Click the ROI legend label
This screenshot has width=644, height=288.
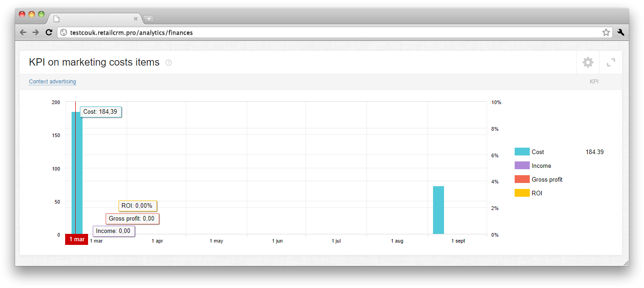pos(537,193)
